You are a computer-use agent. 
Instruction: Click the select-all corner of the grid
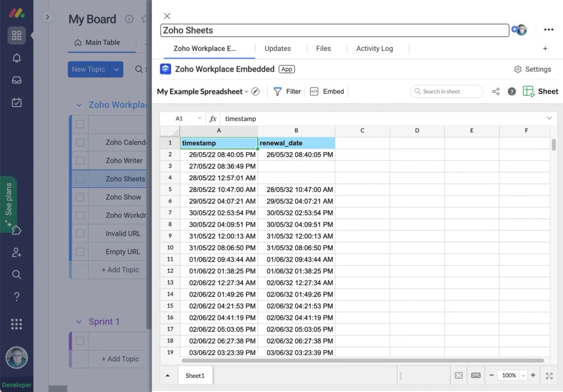(170, 131)
